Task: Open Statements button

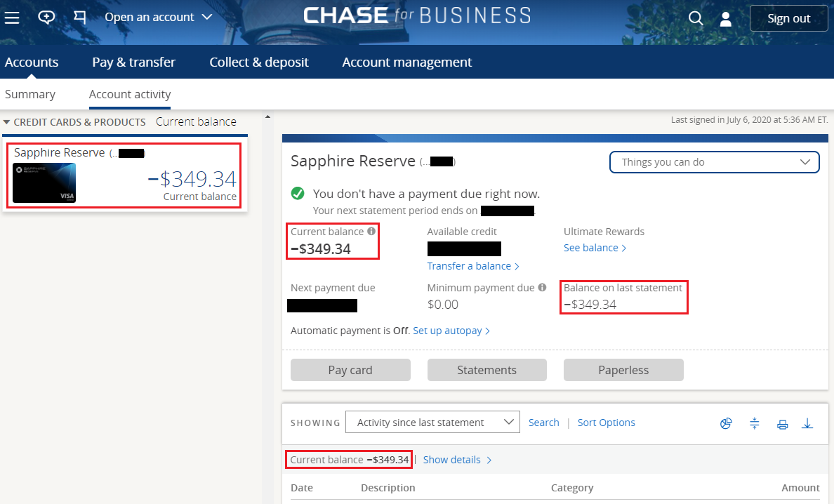Action: point(486,370)
